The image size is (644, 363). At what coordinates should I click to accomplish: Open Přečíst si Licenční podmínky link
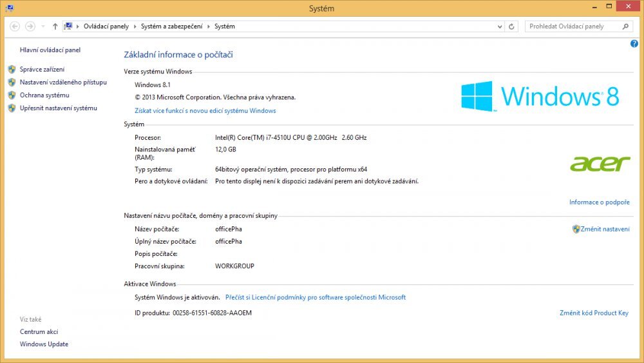click(316, 297)
